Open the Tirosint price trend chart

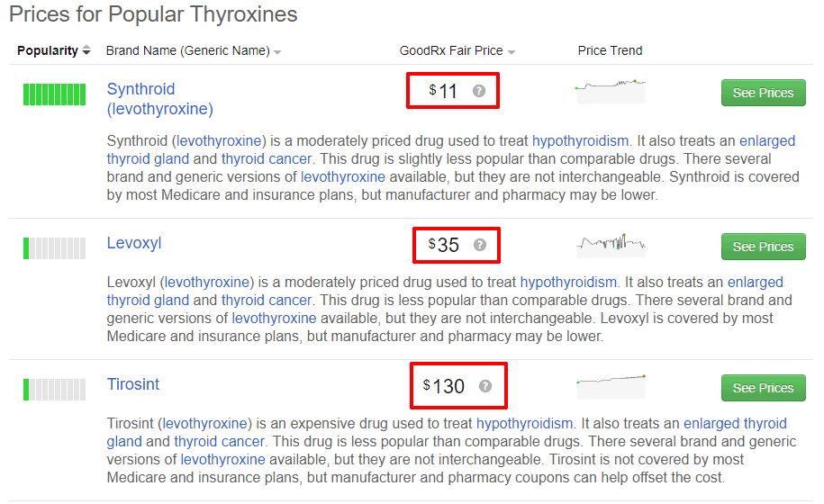(611, 387)
